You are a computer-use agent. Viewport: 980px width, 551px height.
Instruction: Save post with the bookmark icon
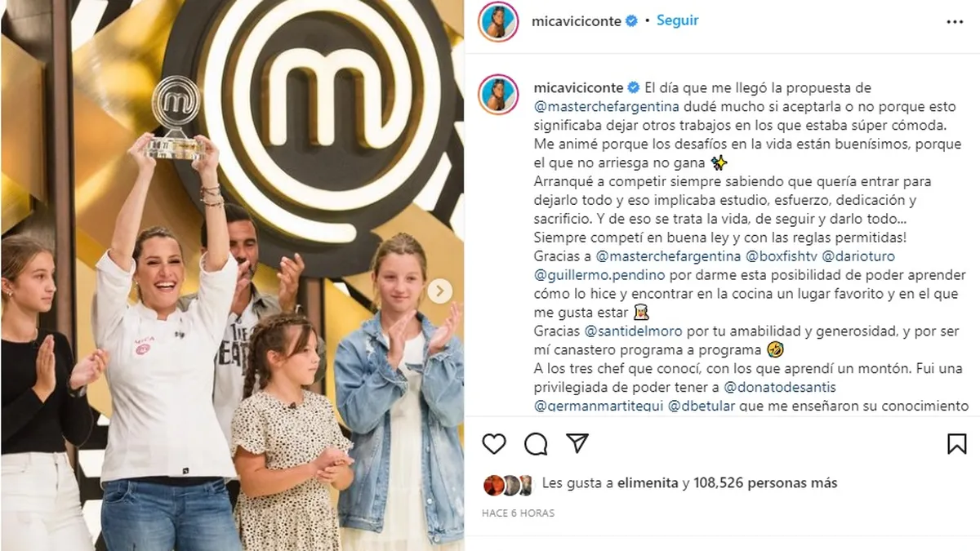956,443
